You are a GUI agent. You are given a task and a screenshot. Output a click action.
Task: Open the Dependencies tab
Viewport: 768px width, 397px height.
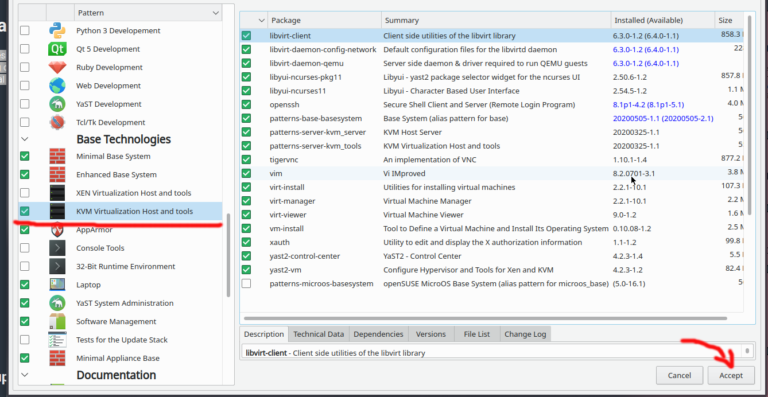378,334
